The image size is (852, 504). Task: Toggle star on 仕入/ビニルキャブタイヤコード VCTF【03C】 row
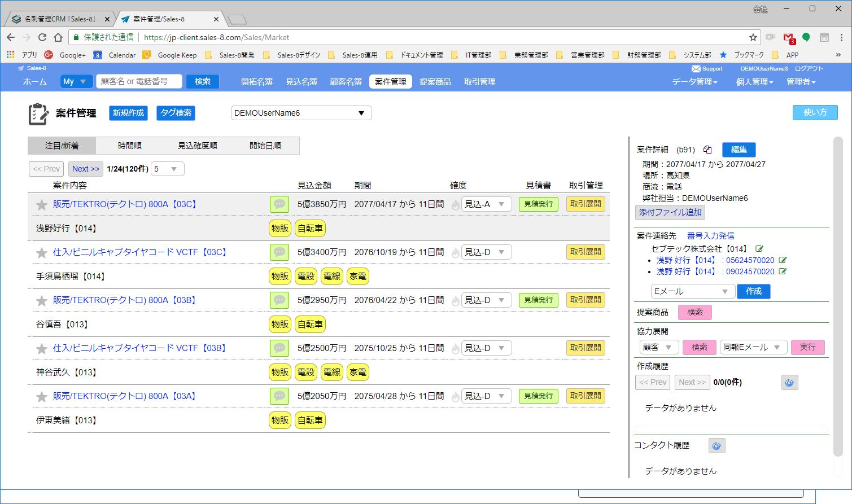tap(42, 253)
